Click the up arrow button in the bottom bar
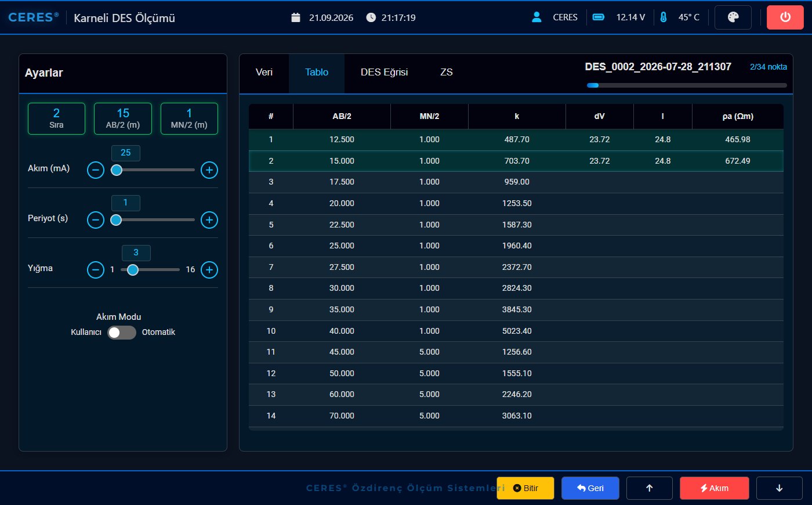812x505 pixels. (650, 488)
